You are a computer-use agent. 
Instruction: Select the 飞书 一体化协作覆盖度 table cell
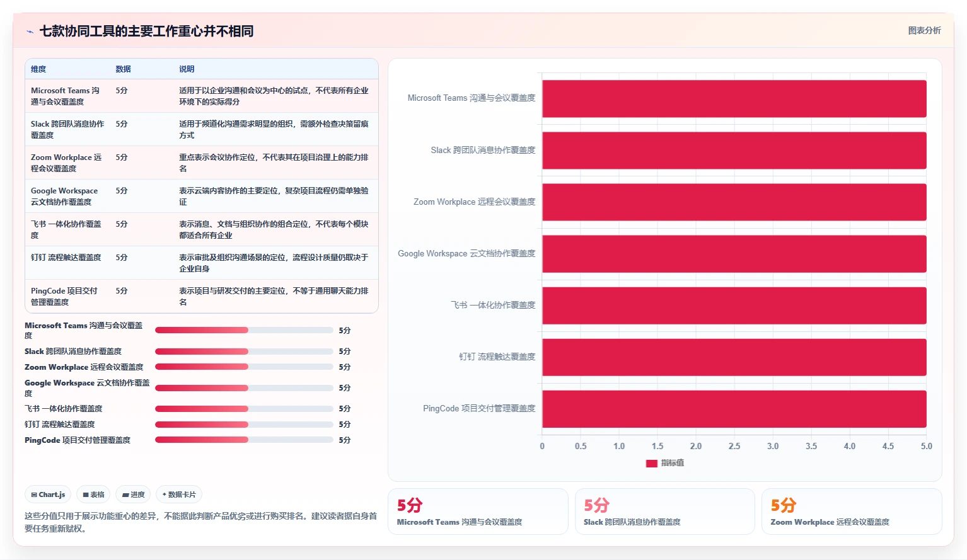tap(66, 229)
